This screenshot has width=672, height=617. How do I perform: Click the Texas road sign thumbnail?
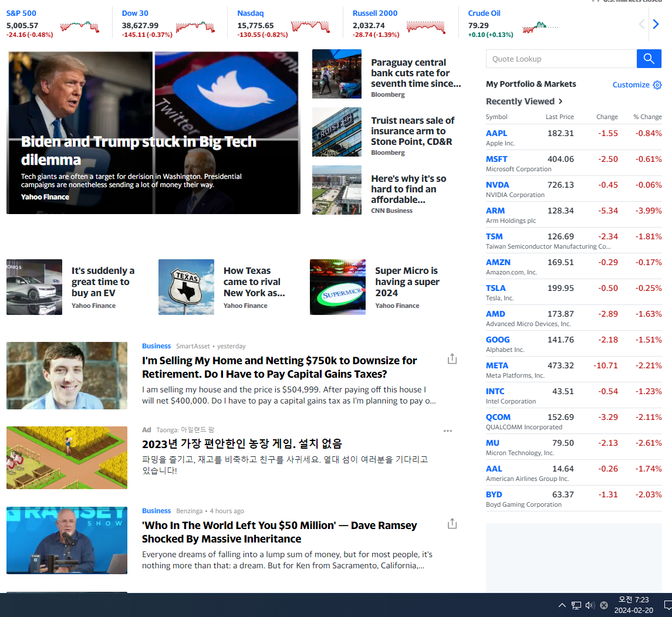click(x=187, y=287)
